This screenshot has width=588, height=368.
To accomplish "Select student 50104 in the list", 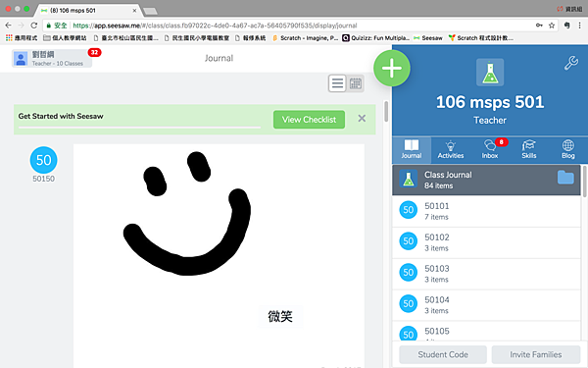I will [x=486, y=304].
